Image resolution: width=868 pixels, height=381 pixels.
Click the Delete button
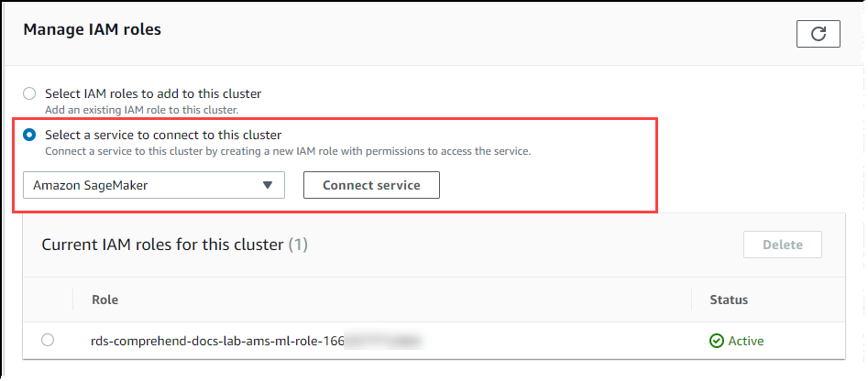(782, 245)
